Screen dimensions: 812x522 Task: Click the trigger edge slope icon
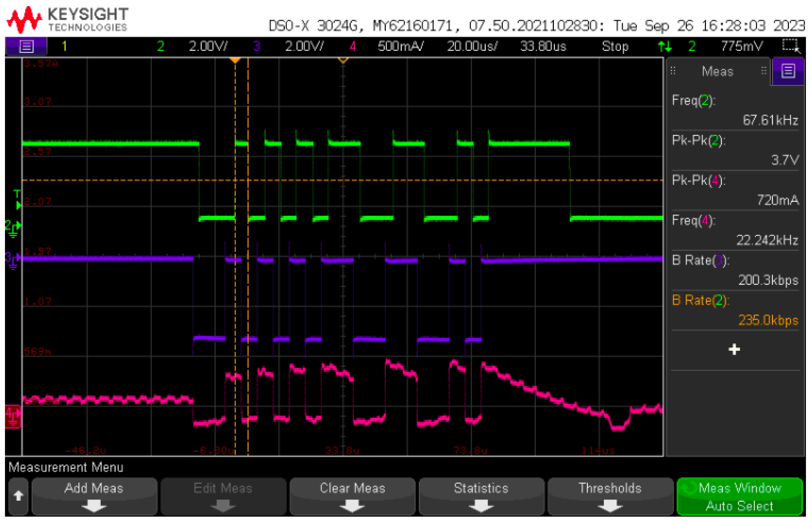point(664,46)
